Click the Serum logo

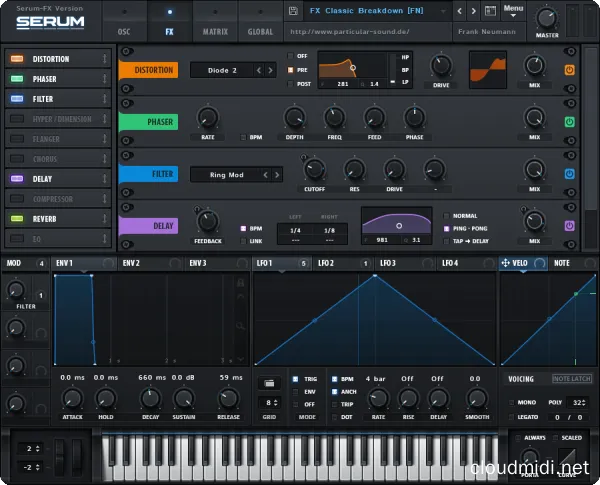click(50, 23)
